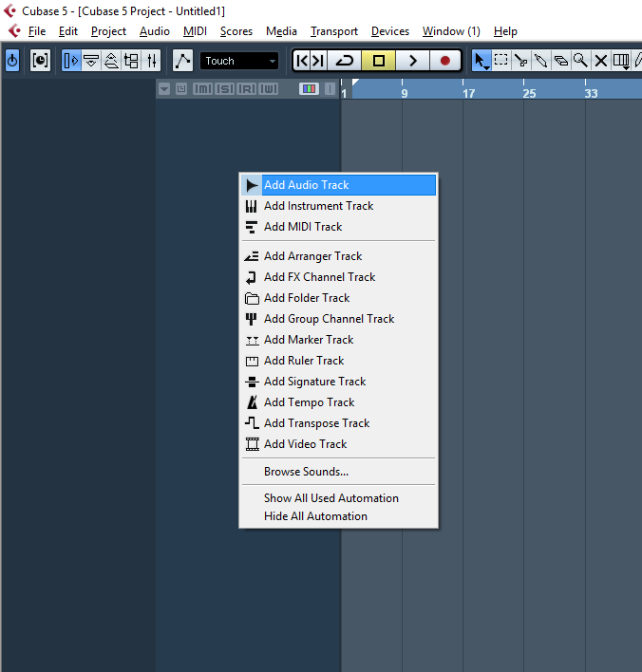
Task: Toggle Show Overview button
Action: [111, 61]
